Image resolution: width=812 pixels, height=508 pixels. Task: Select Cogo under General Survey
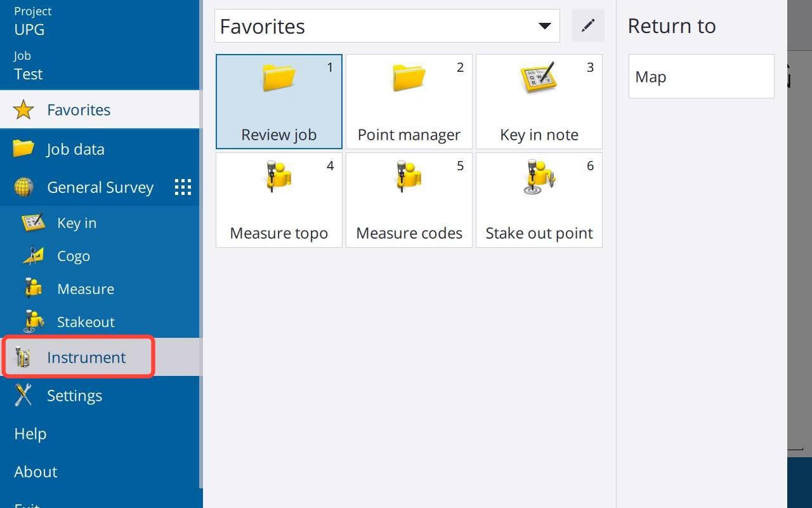click(73, 256)
